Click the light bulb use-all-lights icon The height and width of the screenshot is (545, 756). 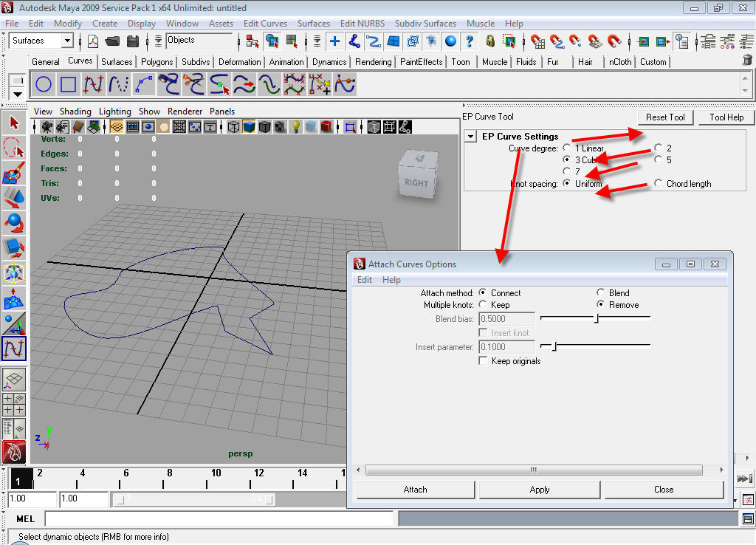tap(295, 127)
